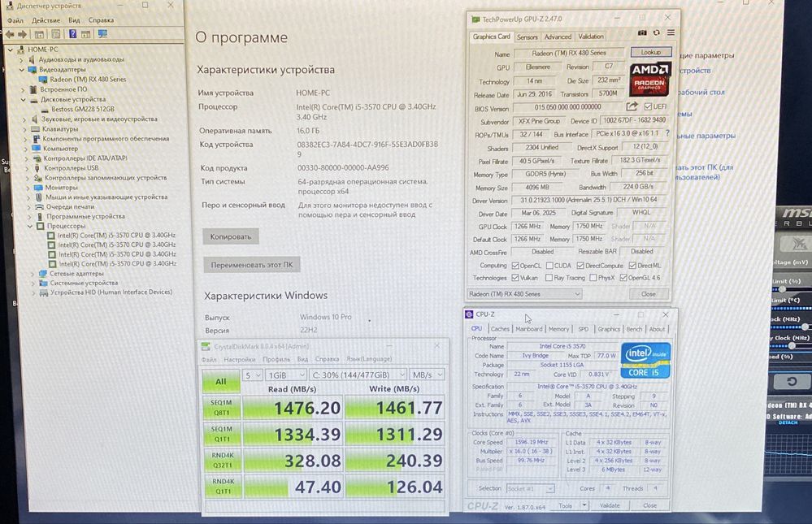Export BIOS with share arrow icon in GPU-Z
Viewport: 812px width, 524px height.
[632, 106]
